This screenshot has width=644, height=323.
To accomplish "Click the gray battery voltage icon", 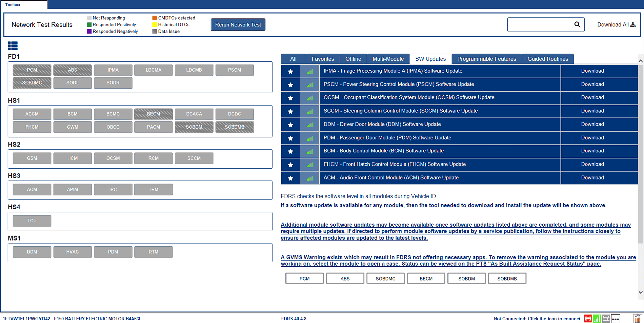I will pos(606,319).
